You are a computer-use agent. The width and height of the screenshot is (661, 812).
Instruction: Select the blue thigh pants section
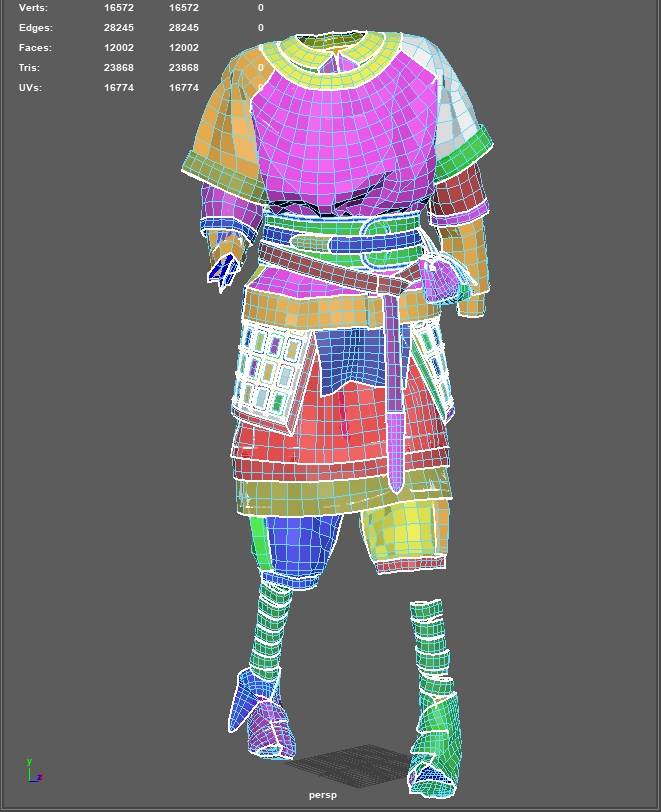(300, 545)
